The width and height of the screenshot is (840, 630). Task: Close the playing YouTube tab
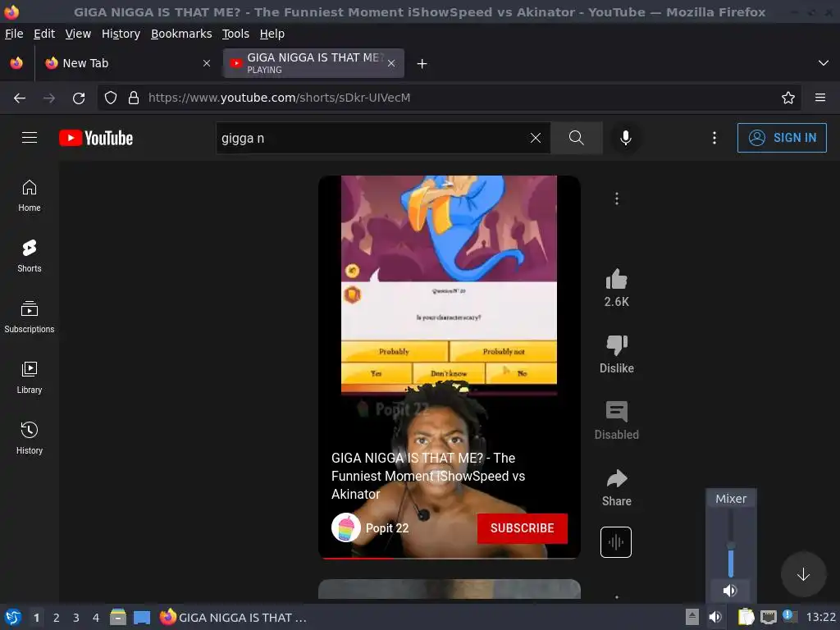[391, 63]
